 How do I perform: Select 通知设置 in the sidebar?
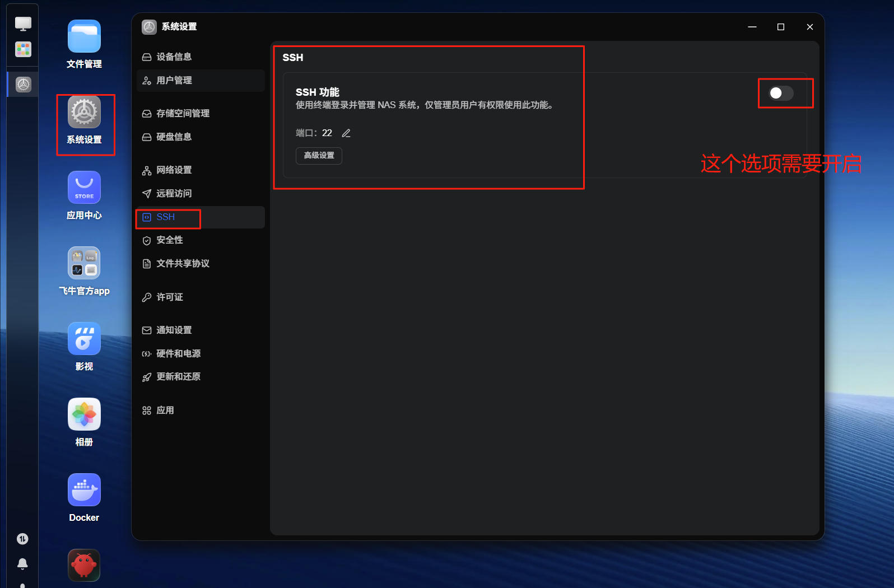coord(201,330)
